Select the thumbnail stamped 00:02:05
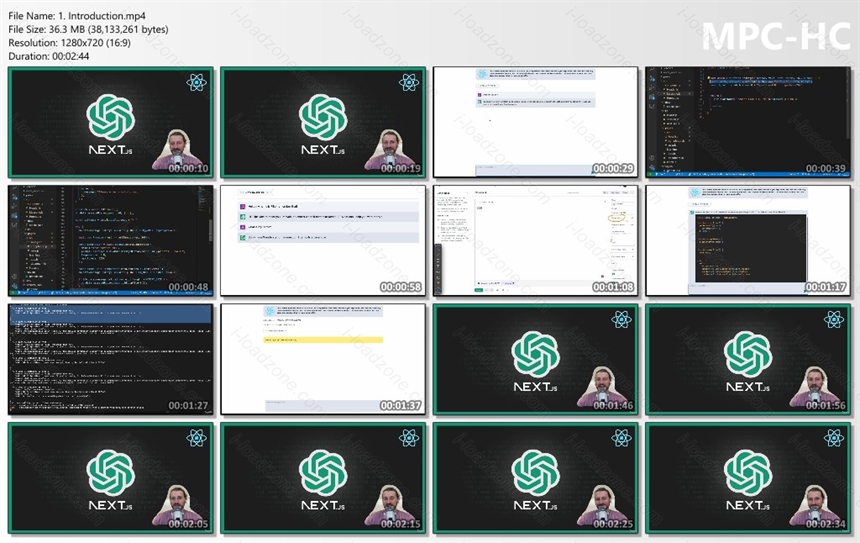Viewport: 860px width, 543px height. [111, 478]
